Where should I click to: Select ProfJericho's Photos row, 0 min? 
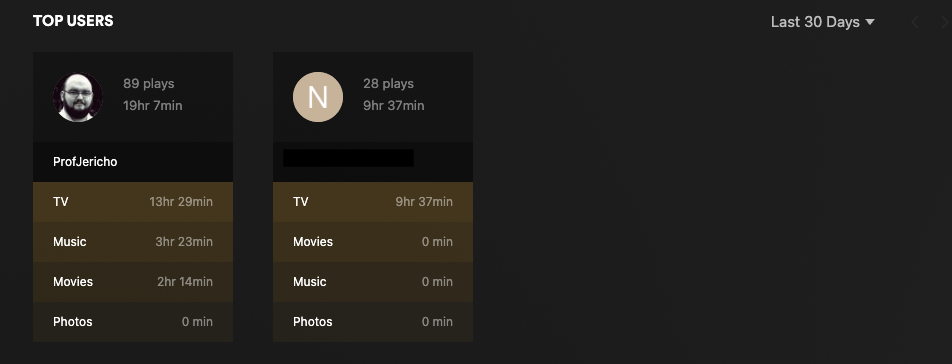click(x=133, y=322)
